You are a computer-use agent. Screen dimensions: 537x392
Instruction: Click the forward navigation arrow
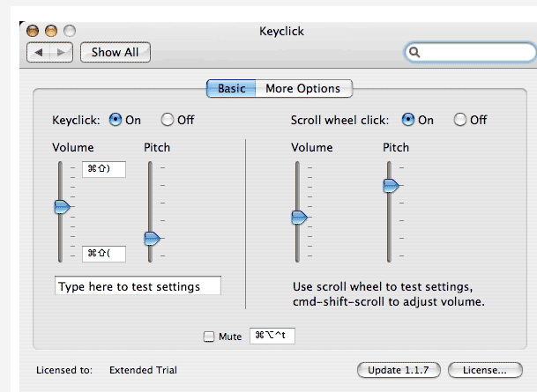pyautogui.click(x=61, y=53)
